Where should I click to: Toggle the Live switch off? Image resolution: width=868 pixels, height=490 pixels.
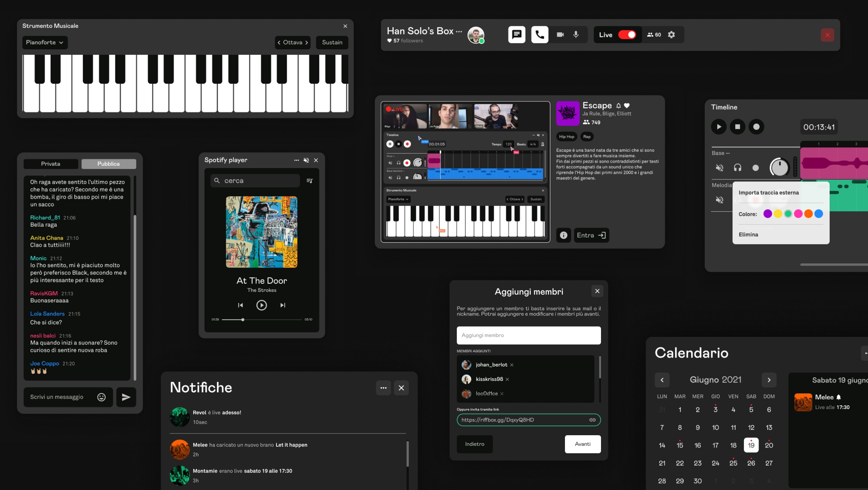click(627, 35)
